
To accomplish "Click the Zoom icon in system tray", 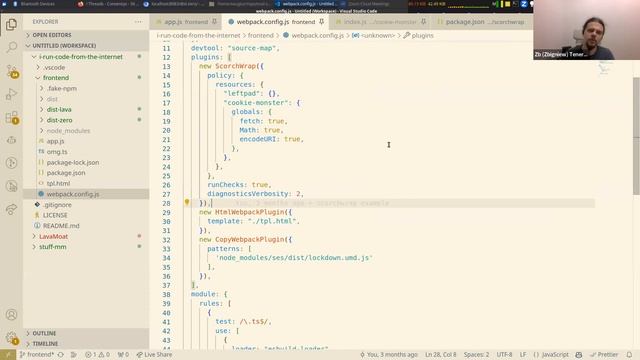I will pyautogui.click(x=524, y=4).
